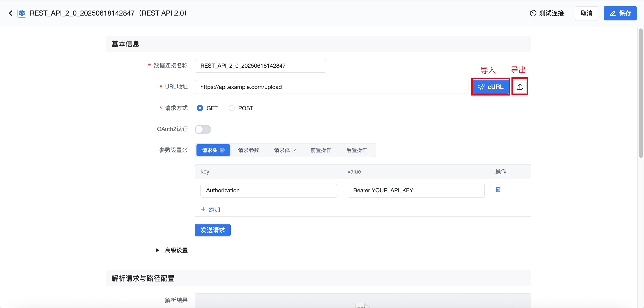Click the page title REST_API_2_0_20250618142847
The width and height of the screenshot is (644, 308).
[82, 13]
